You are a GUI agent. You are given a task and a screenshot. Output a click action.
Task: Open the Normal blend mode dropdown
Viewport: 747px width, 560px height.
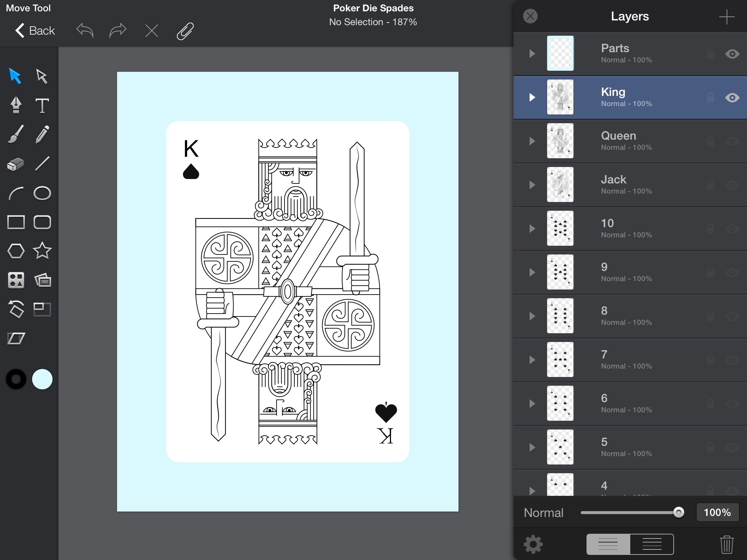point(543,513)
